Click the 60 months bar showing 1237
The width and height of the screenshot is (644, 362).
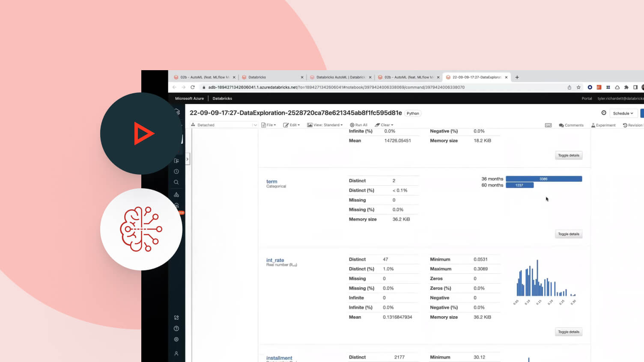point(520,185)
